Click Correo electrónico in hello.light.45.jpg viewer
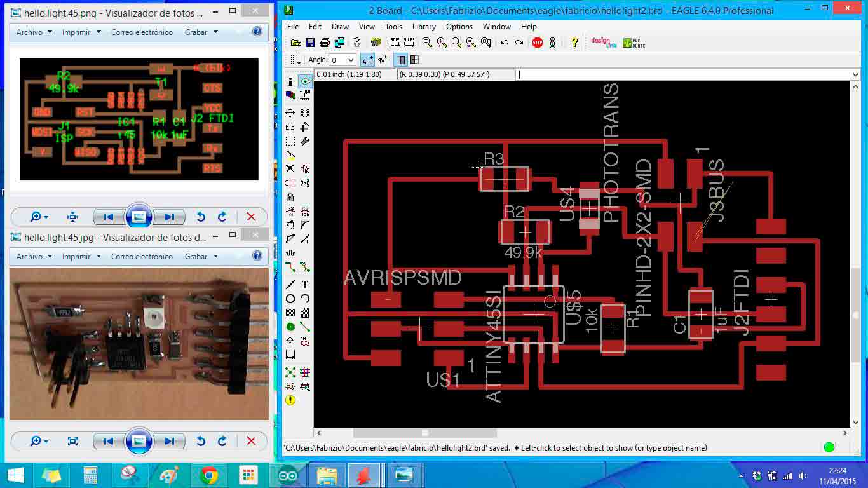Image resolution: width=868 pixels, height=488 pixels. pyautogui.click(x=142, y=256)
